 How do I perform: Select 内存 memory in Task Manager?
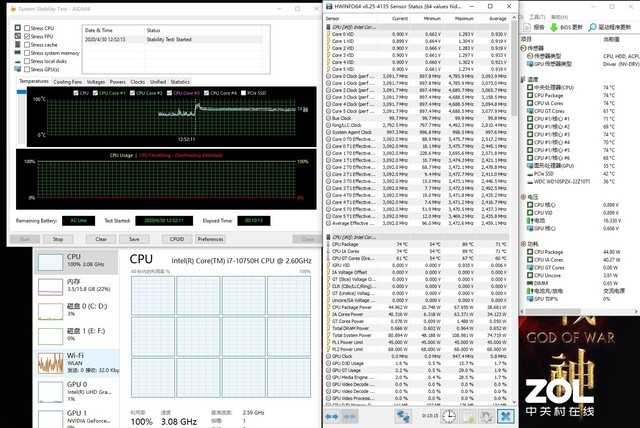76,286
